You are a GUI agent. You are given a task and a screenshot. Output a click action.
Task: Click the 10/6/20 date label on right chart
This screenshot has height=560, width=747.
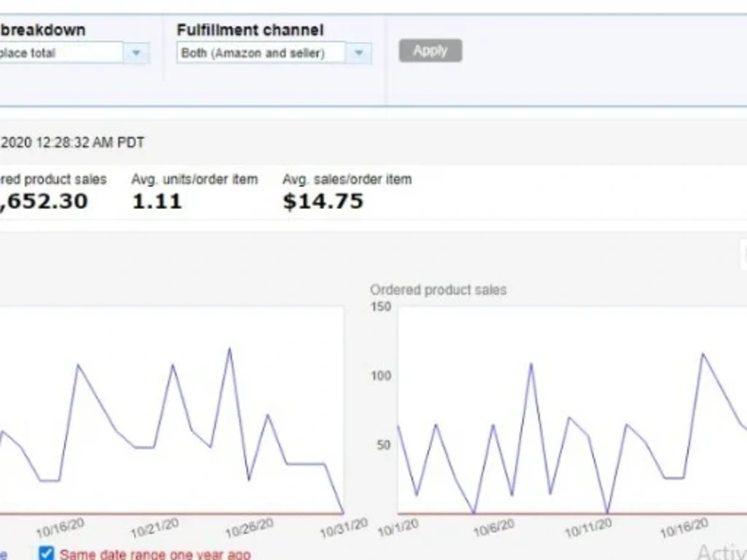[x=494, y=528]
